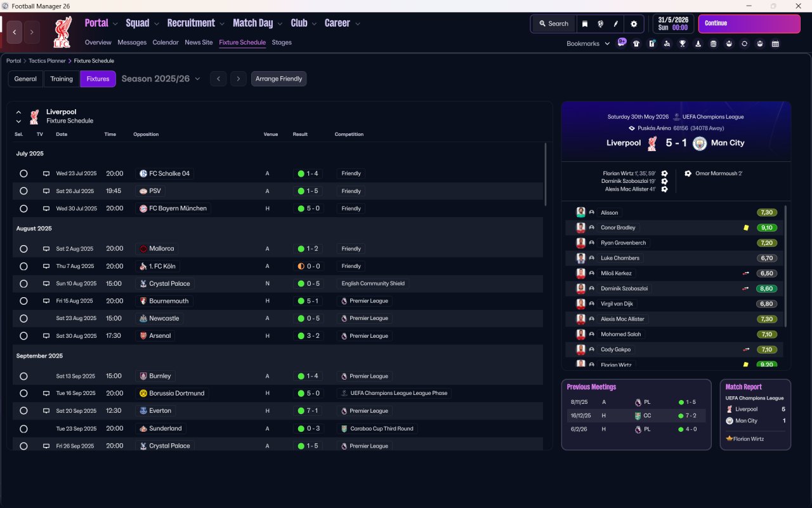Click the Everton club badge
812x508 pixels.
click(143, 411)
